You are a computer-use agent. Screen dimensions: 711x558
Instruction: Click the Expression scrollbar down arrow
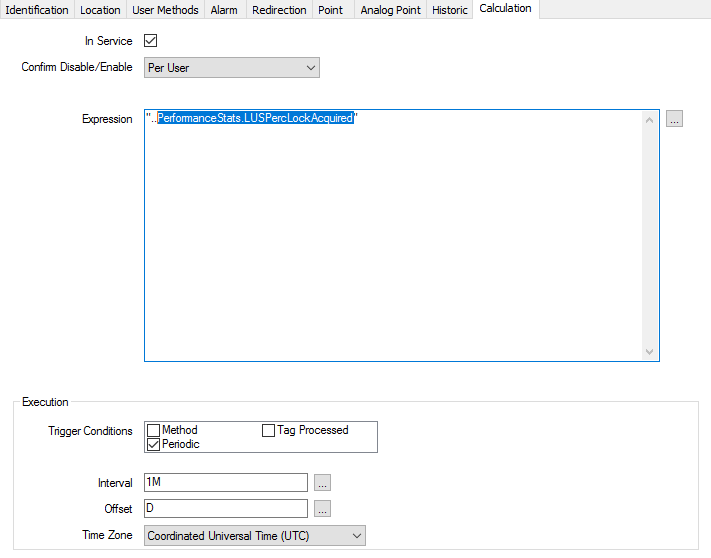(x=649, y=352)
